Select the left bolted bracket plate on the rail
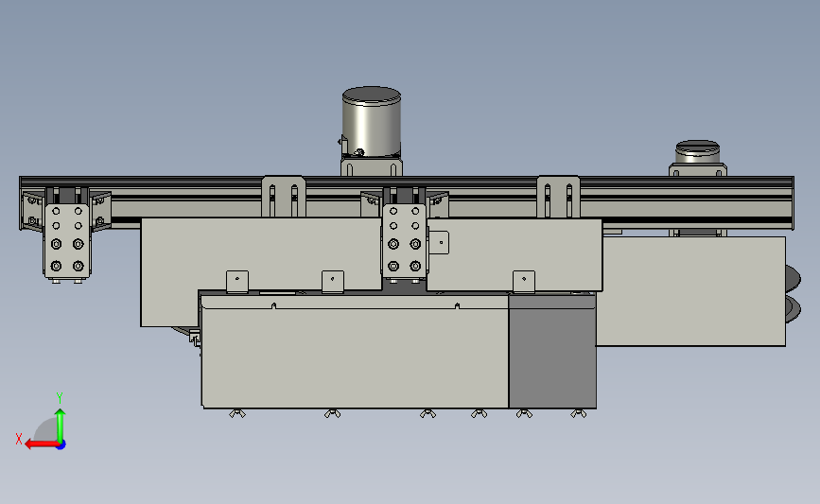 [67, 240]
